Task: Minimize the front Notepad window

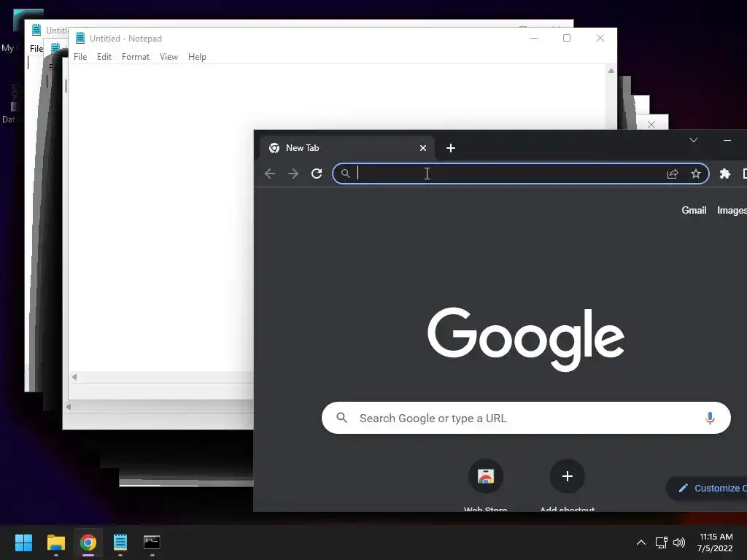Action: (533, 38)
